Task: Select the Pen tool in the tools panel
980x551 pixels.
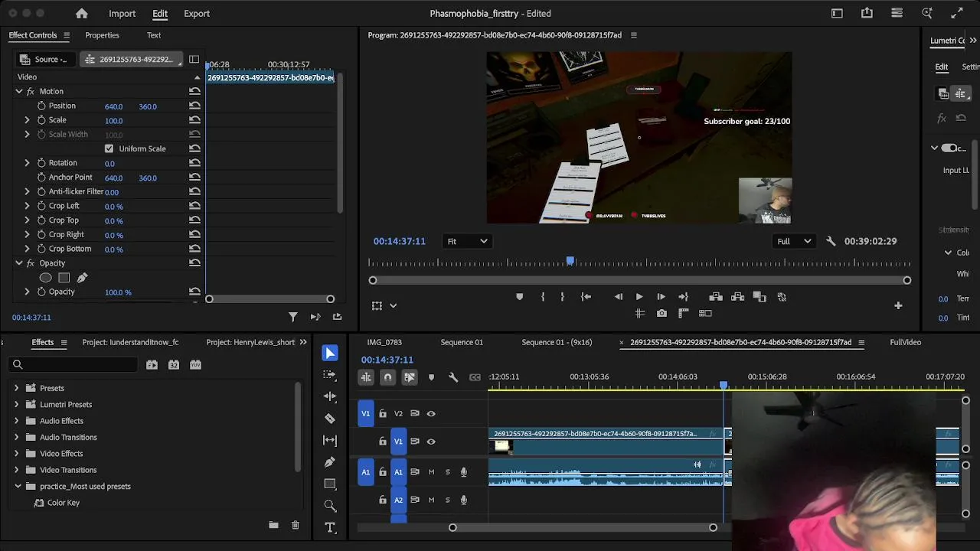Action: click(x=330, y=462)
